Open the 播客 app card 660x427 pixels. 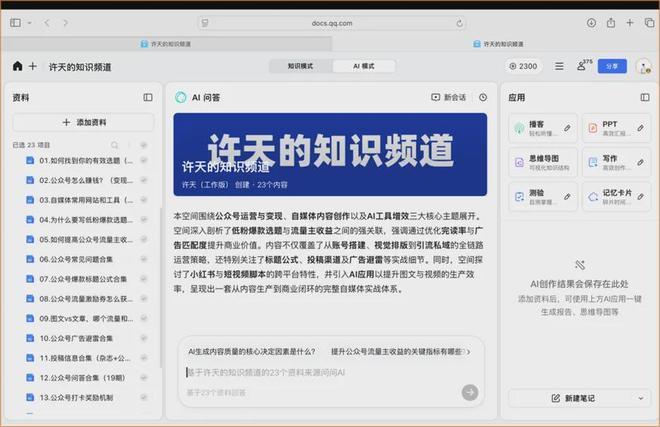tap(543, 128)
